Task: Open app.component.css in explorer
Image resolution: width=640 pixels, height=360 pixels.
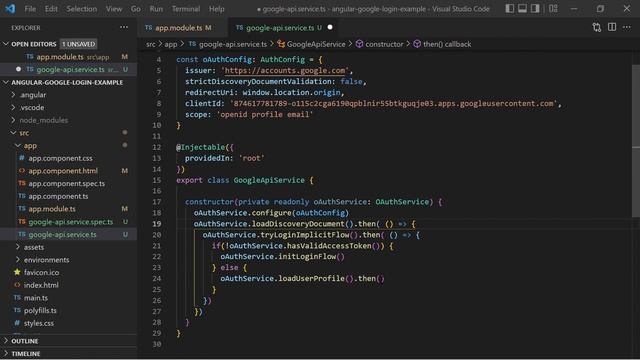Action: 60,158
